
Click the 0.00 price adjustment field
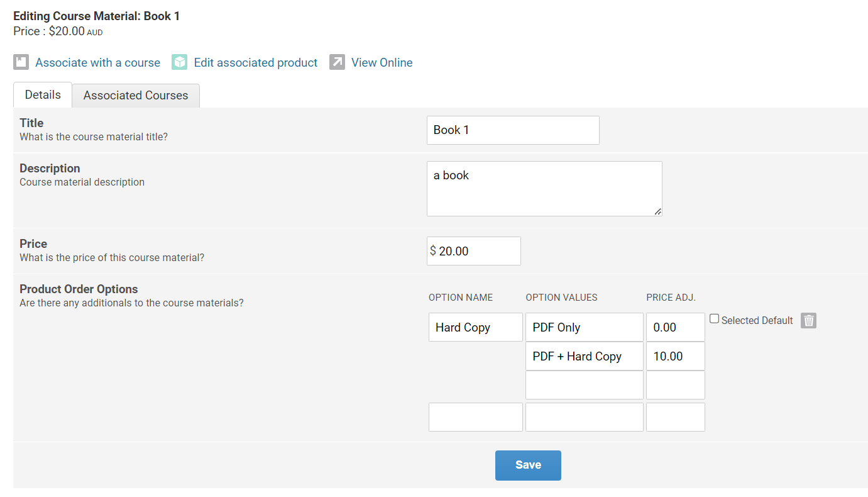676,327
